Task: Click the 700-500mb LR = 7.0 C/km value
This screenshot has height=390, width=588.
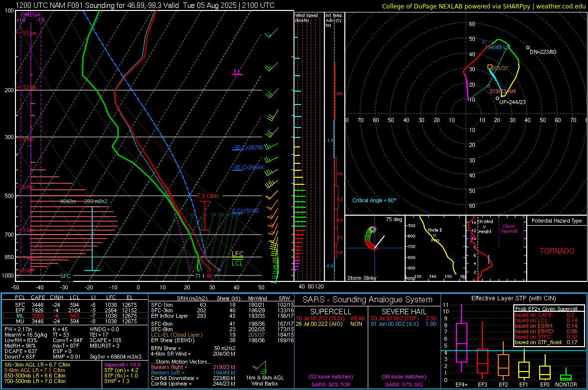Action: pos(35,381)
